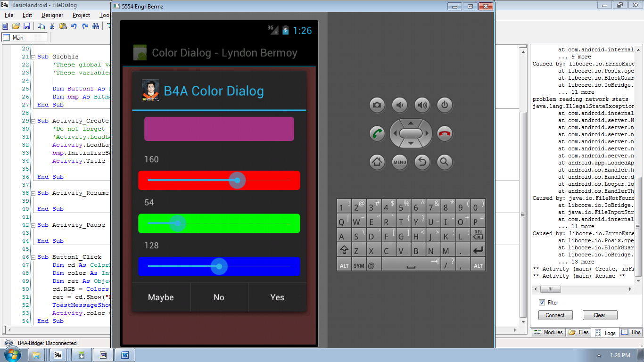Open a project with the folder icon
Viewport: 644px width, 362px height.
pos(16,26)
